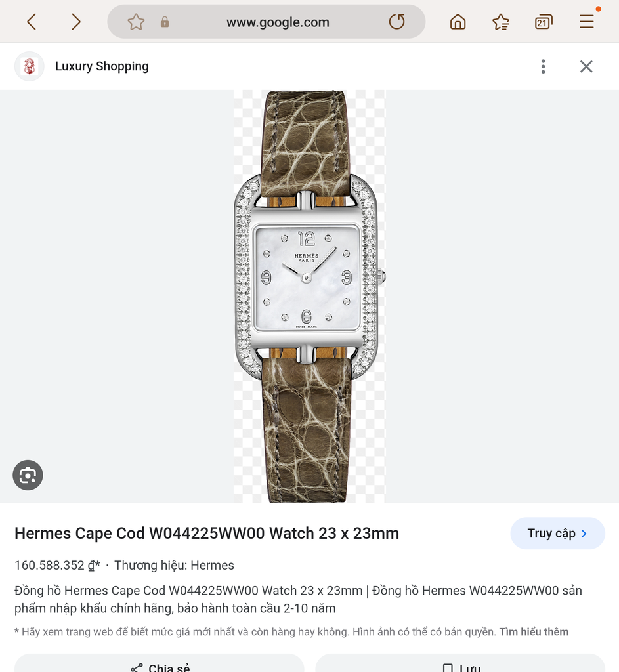Viewport: 619px width, 672px height.
Task: Click the padlock security icon
Action: [165, 22]
